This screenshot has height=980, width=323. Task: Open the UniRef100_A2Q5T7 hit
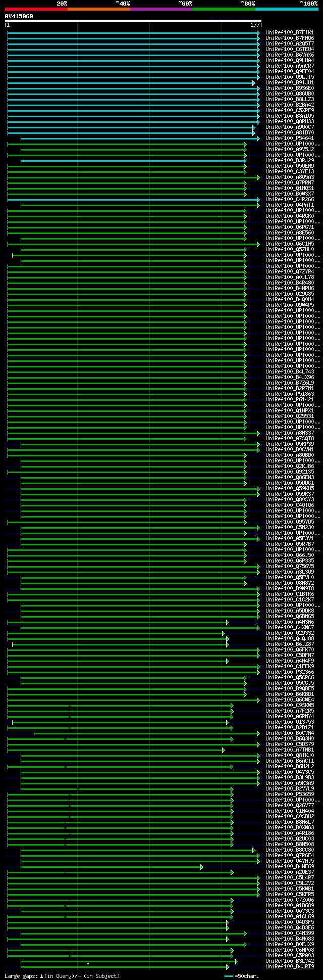[290, 44]
